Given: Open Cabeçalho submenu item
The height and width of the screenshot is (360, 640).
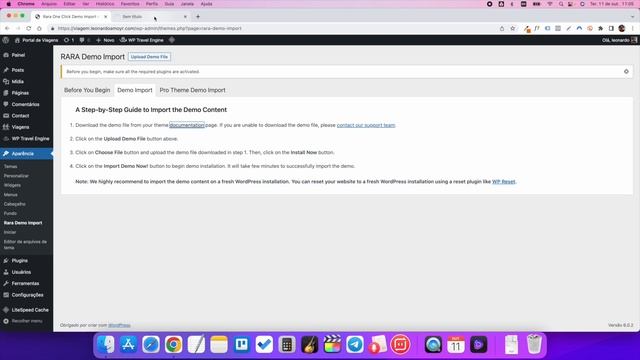Looking at the screenshot, I should (15, 204).
